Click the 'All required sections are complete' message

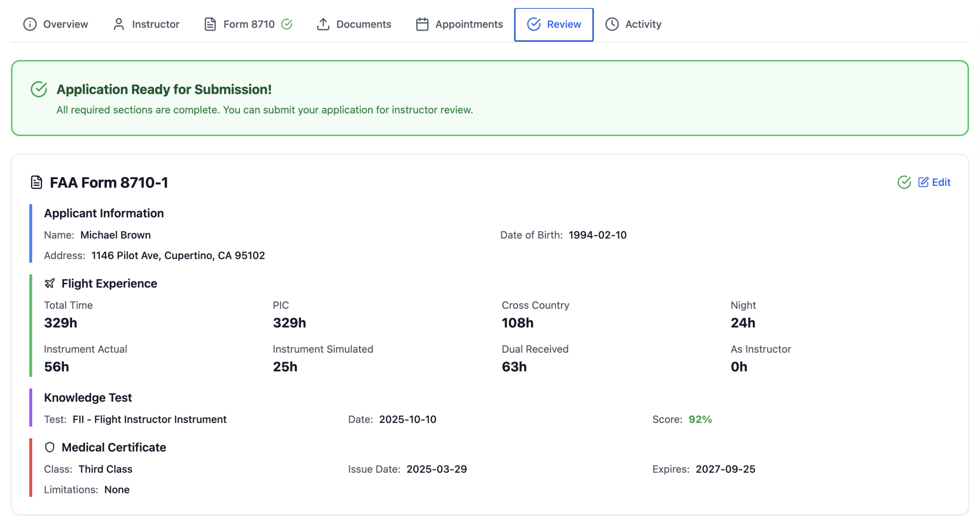pos(265,110)
